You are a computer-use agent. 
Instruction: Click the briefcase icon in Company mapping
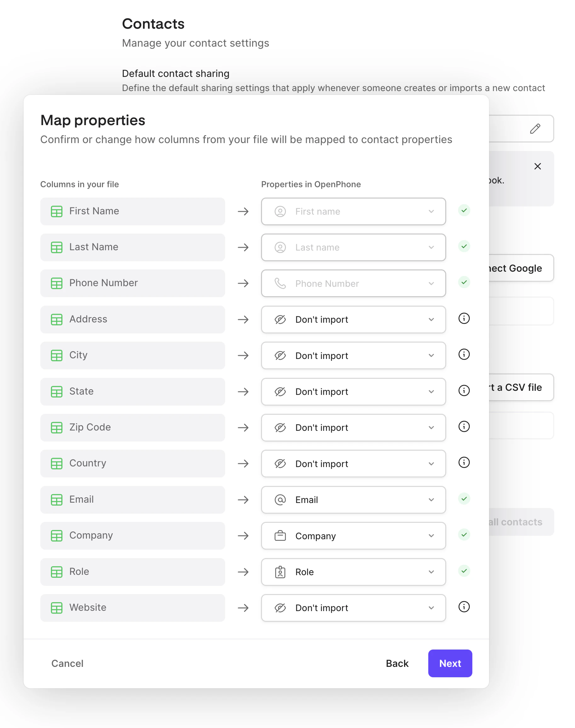pyautogui.click(x=281, y=536)
